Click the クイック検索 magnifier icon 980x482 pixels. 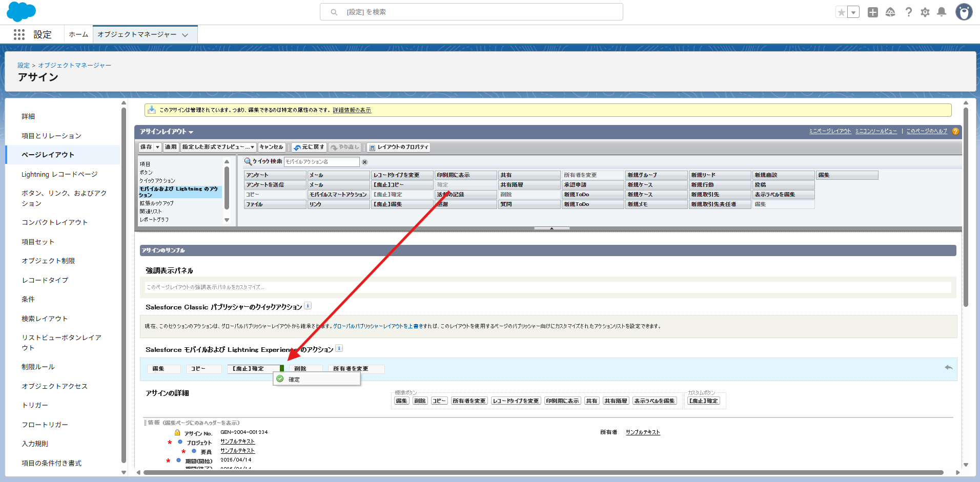pyautogui.click(x=248, y=161)
